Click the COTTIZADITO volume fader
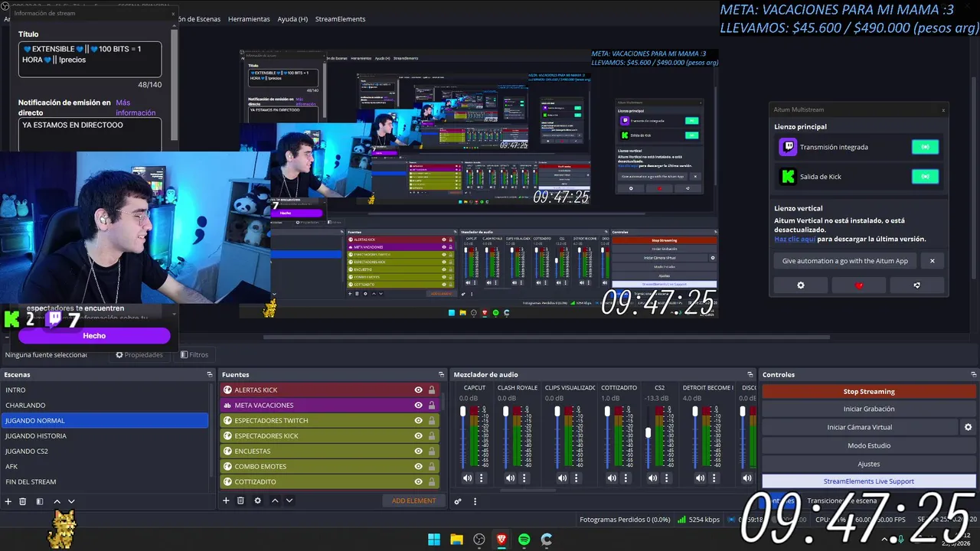The image size is (980, 551). tap(607, 412)
